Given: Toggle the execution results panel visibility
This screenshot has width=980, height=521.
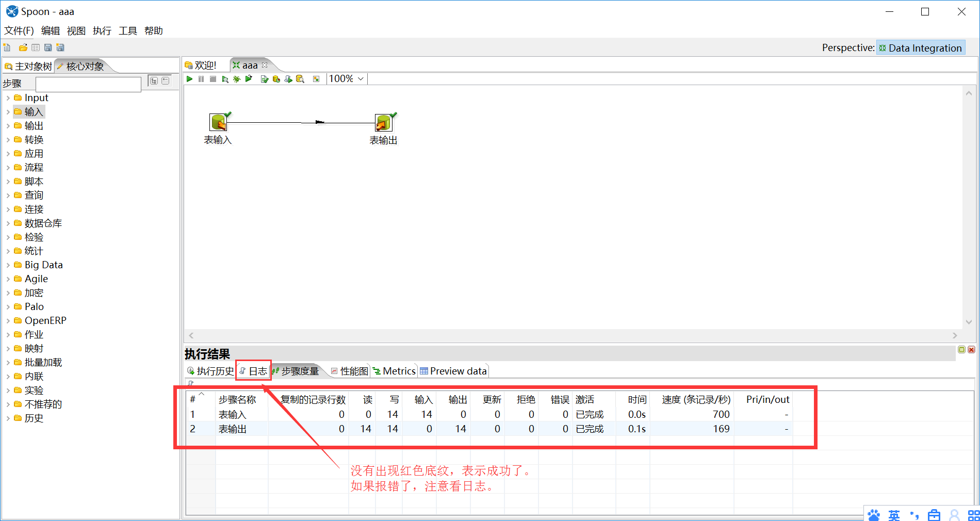Looking at the screenshot, I should [x=316, y=78].
